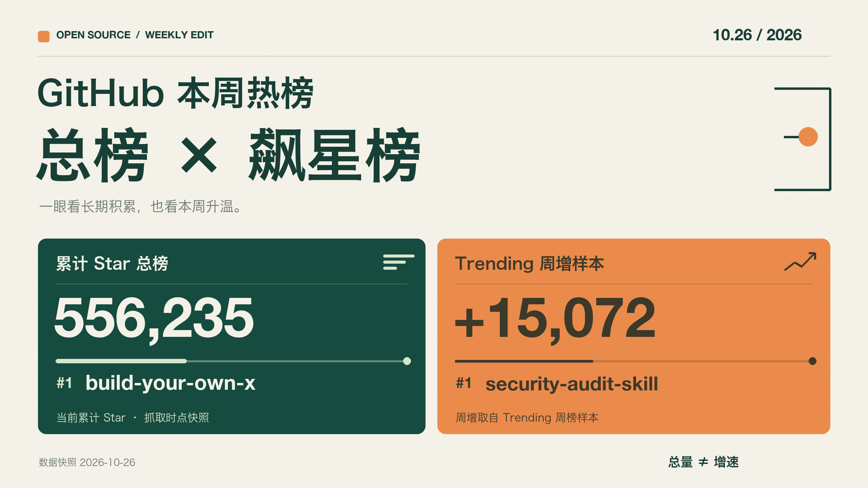Click the dark end dot of the orange card bar

[812, 361]
